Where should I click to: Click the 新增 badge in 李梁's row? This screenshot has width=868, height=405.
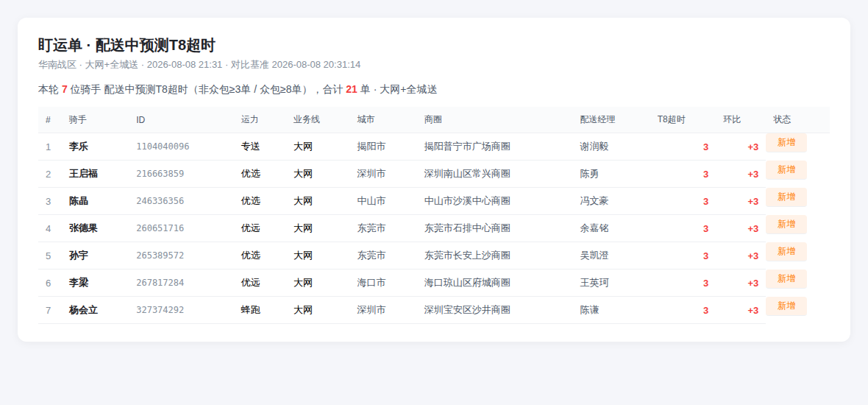tap(786, 278)
